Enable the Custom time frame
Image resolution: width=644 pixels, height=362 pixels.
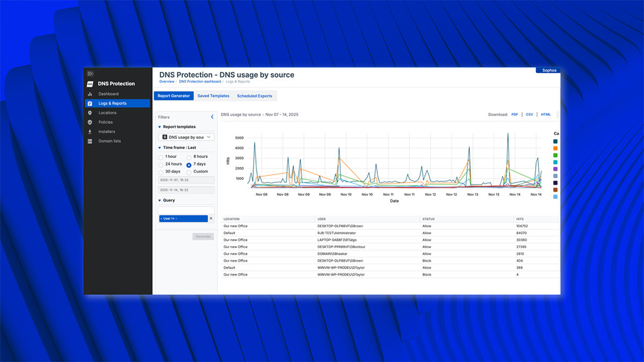(x=189, y=172)
